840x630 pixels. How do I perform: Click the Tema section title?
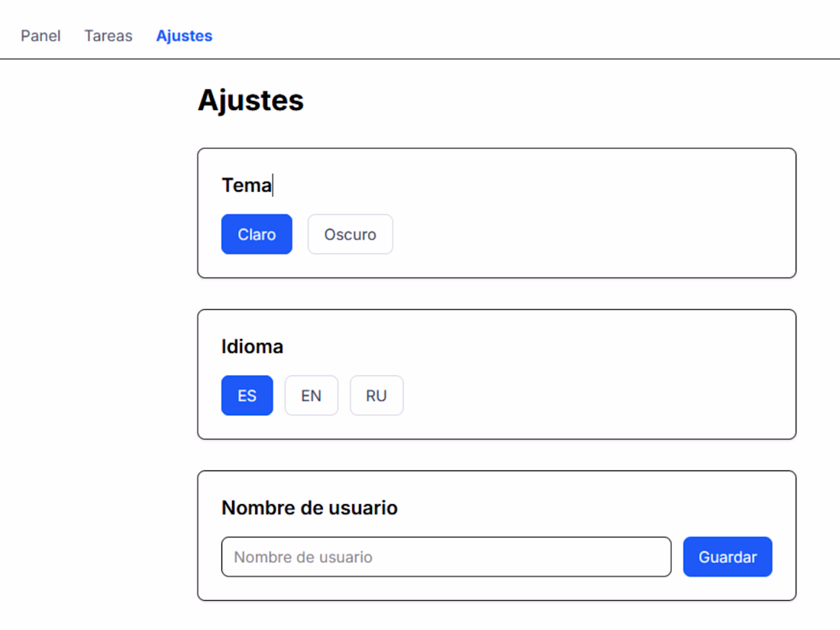246,186
